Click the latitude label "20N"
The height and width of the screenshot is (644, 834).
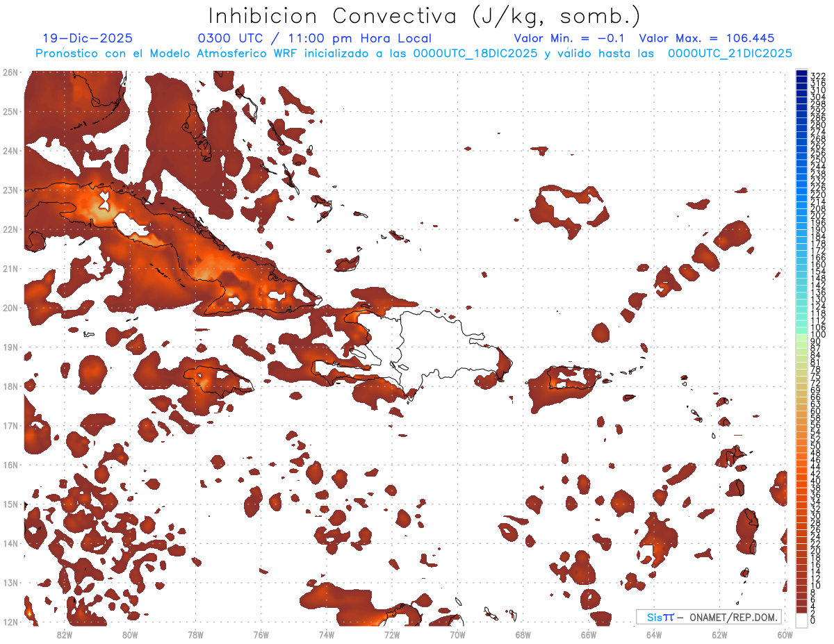tap(10, 308)
